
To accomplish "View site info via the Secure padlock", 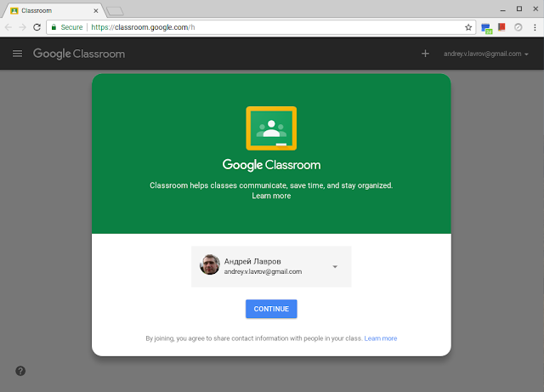I will click(x=67, y=27).
